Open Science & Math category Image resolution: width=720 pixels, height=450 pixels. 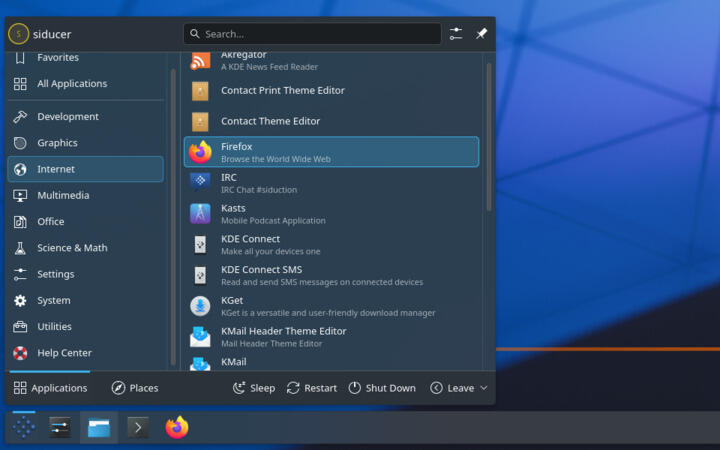coord(85,248)
